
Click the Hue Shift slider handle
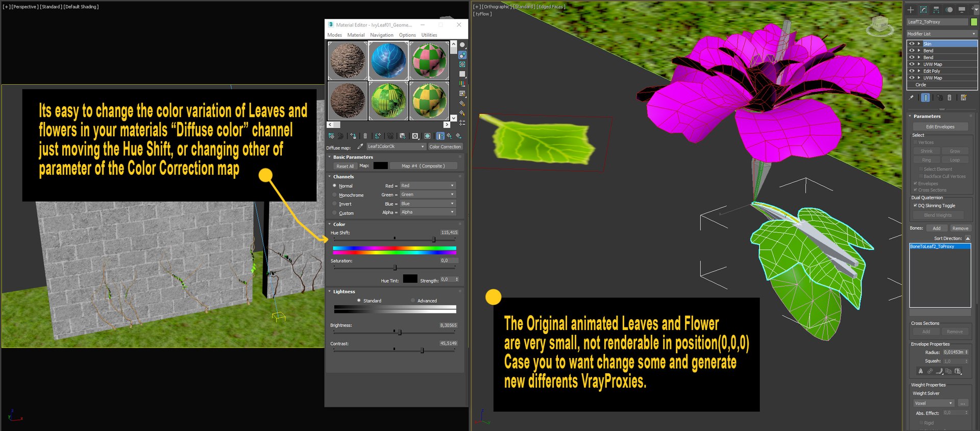434,239
